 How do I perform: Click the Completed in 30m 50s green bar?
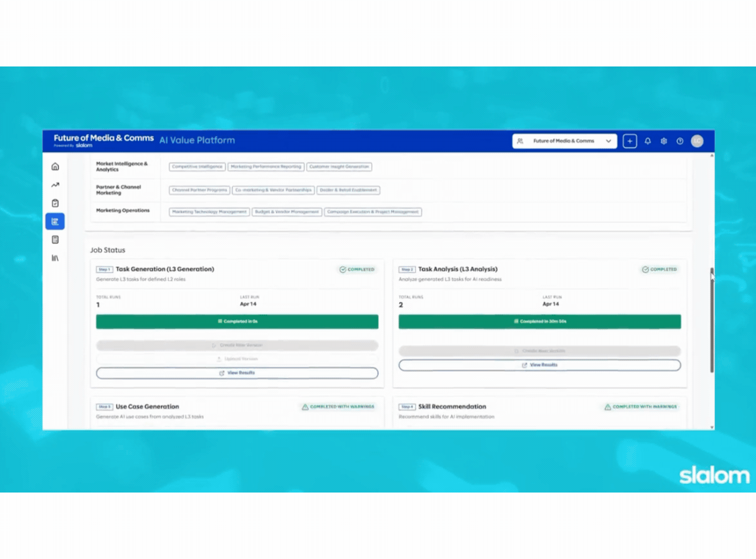click(x=540, y=322)
